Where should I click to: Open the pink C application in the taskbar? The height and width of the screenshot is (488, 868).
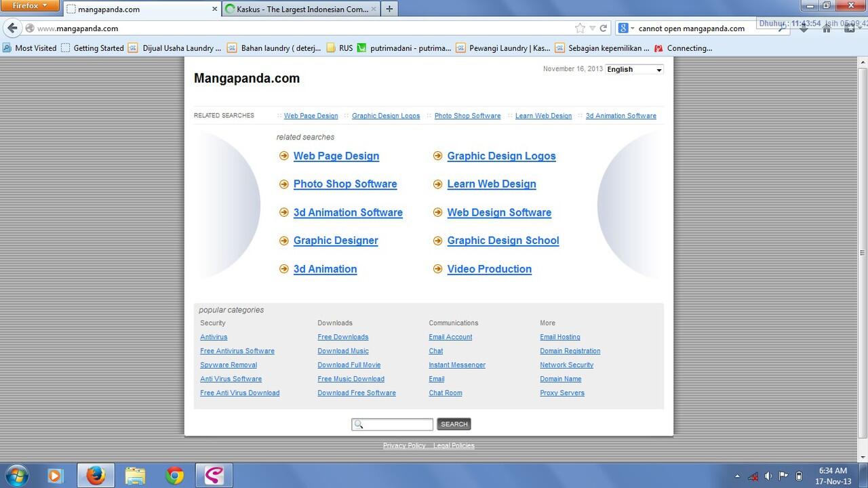pos(214,476)
